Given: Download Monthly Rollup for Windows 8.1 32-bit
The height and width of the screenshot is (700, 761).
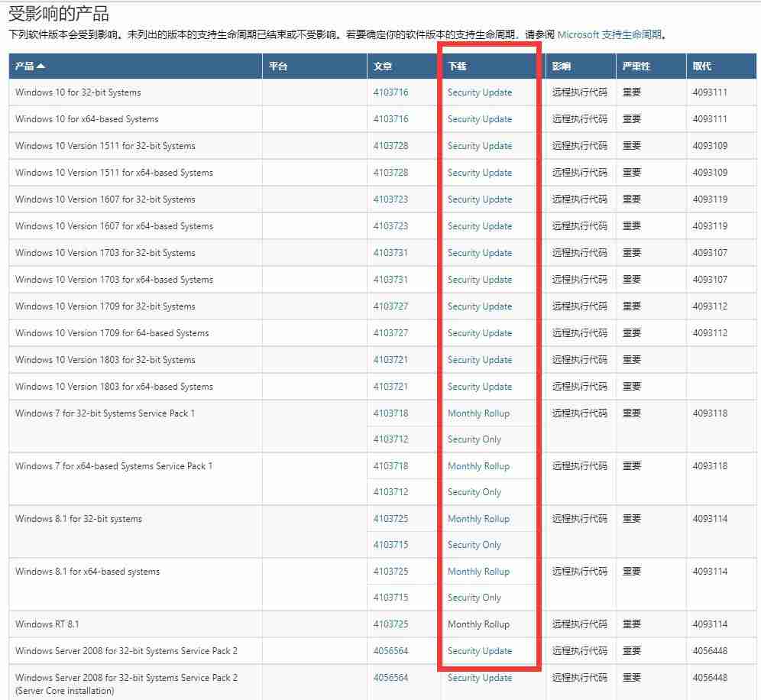Looking at the screenshot, I should click(x=478, y=518).
